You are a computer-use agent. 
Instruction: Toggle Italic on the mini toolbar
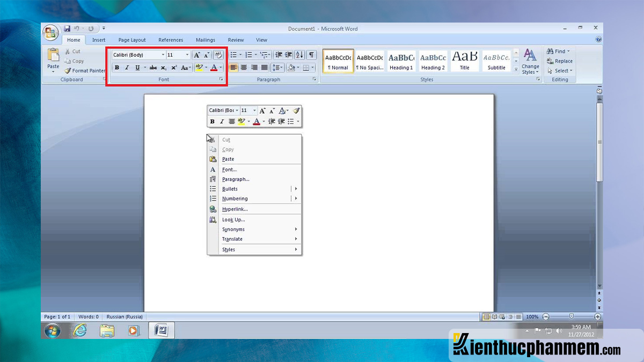(222, 122)
